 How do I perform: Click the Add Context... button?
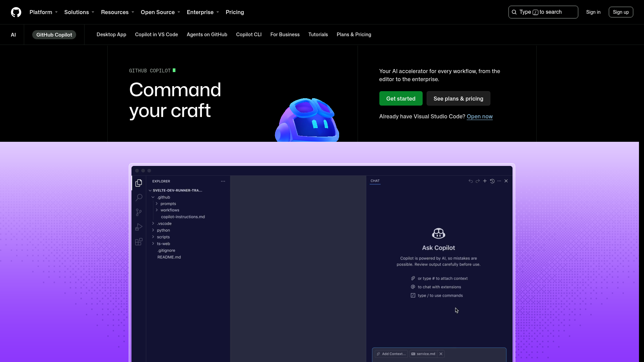[391, 354]
